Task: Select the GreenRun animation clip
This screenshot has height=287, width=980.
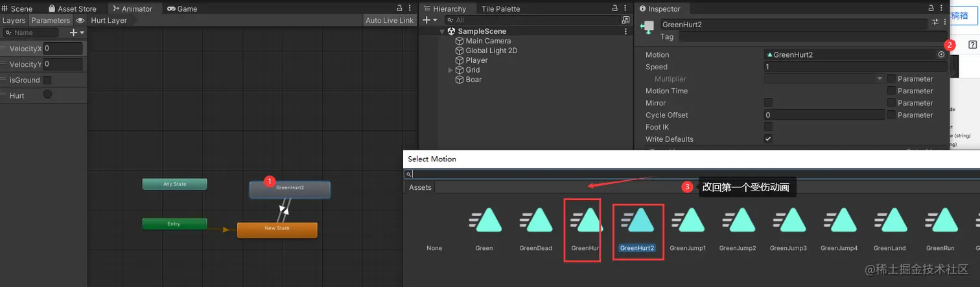Action: (940, 230)
